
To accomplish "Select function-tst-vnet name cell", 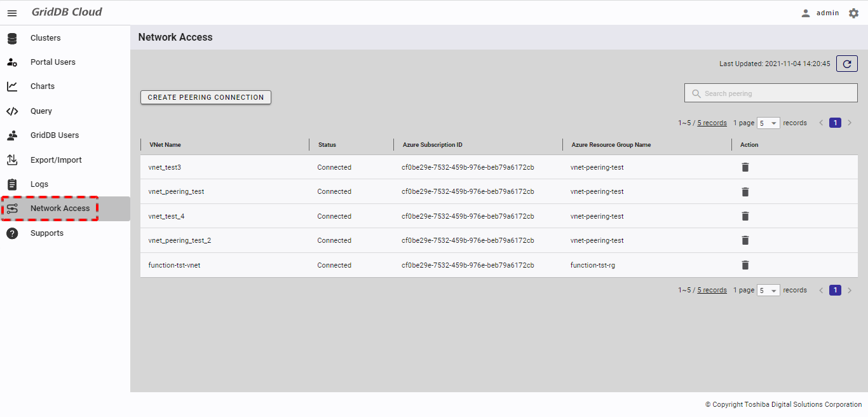I will [174, 265].
